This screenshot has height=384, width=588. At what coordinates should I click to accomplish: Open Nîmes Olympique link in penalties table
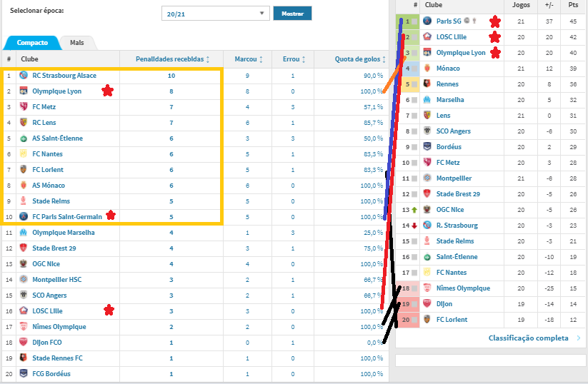59,327
